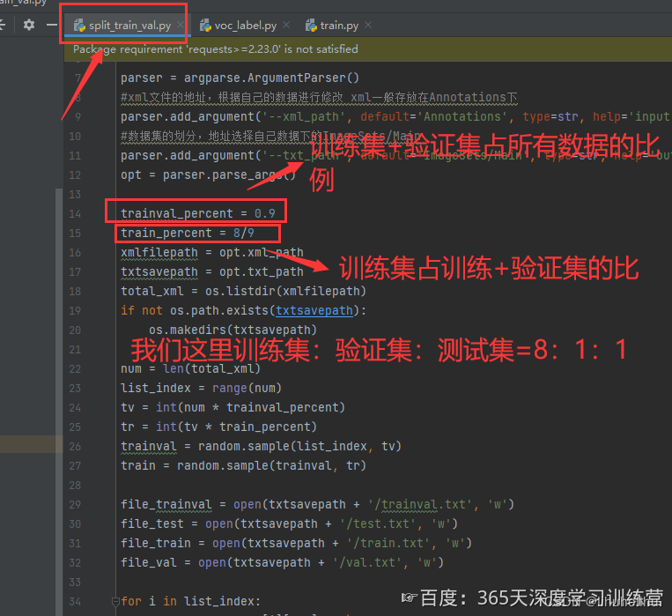This screenshot has height=616, width=672.
Task: Click line number 26 in the gutter
Action: click(x=75, y=446)
